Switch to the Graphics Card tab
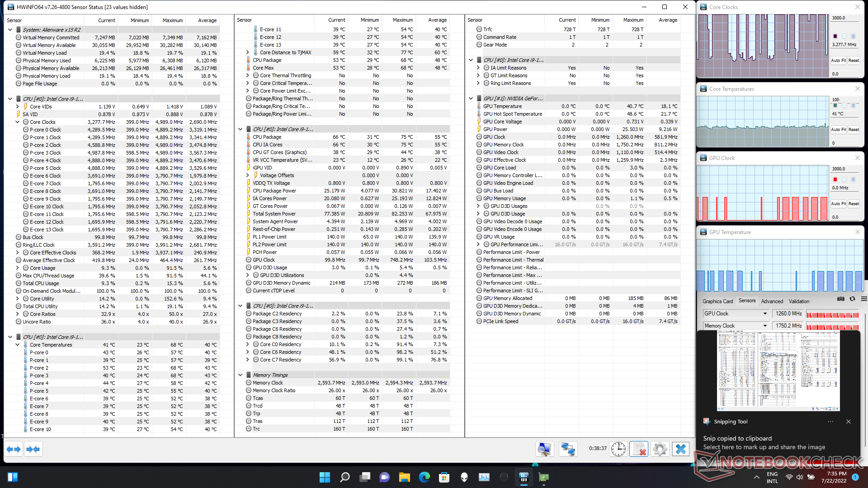 (x=717, y=301)
